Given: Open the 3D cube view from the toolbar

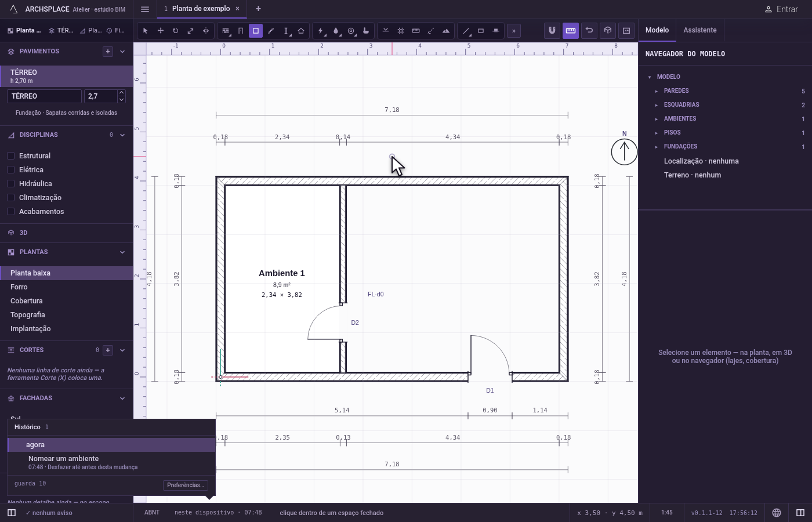Looking at the screenshot, I should tap(608, 30).
